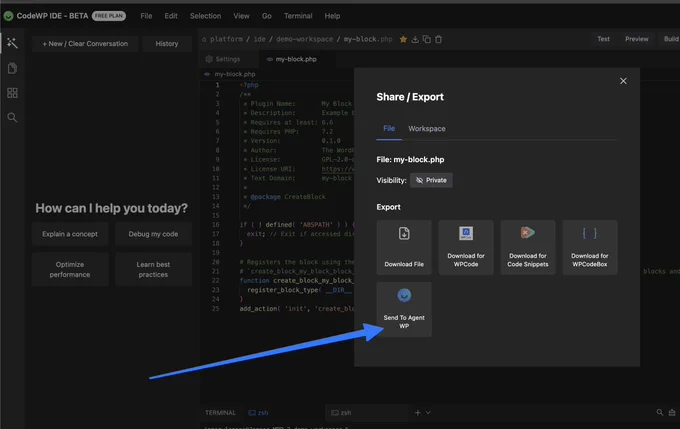Click the 'File: my-block.php' label
Screen dimensions: 680x429
tap(410, 160)
